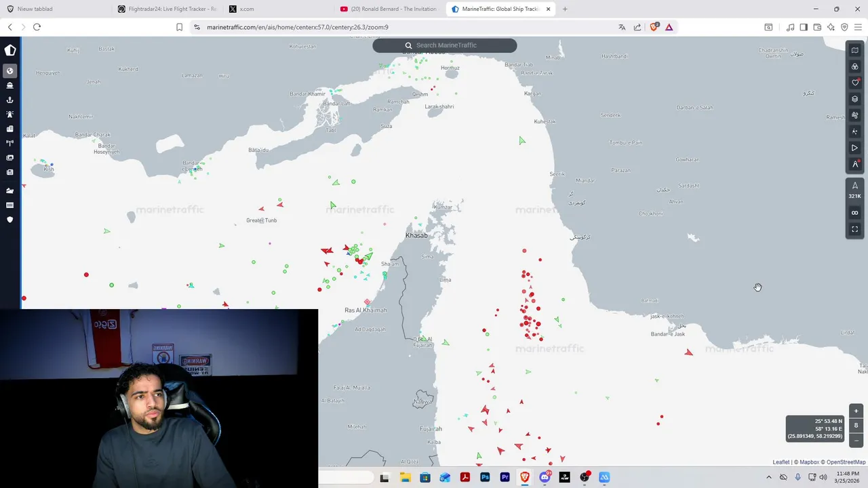Viewport: 868px width, 488px height.
Task: Open the shield icon in left sidebar
Action: 10,220
